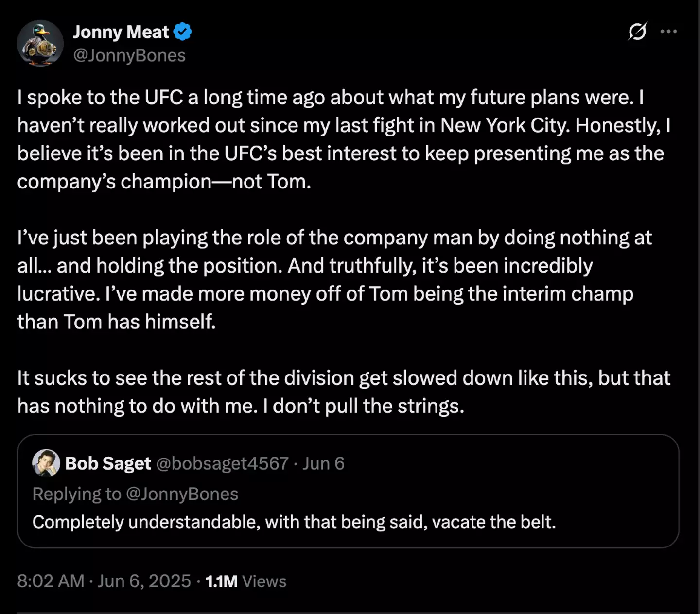This screenshot has height=614, width=700.
Task: Open the three-dot more options menu
Action: (x=668, y=32)
